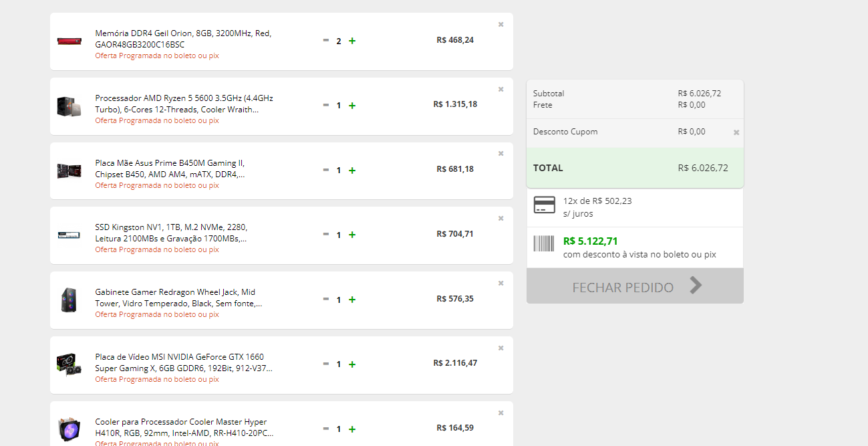Remove Cooler Master Hyper H410R from cart
Screen dimensions: 868x446
(501, 413)
